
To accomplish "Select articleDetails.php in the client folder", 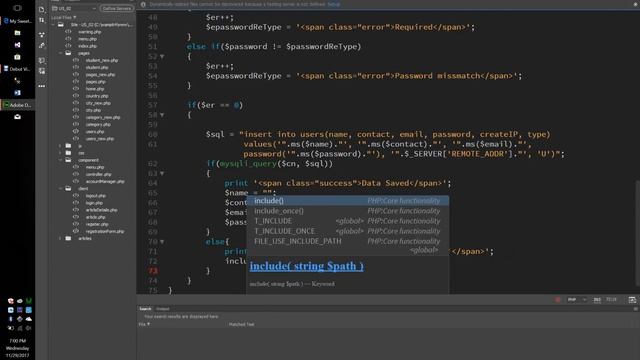I will [101, 210].
